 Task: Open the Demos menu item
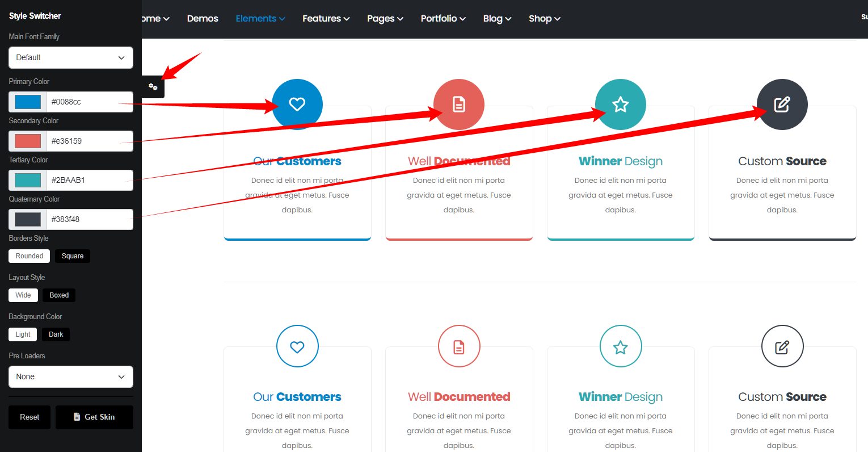point(203,19)
